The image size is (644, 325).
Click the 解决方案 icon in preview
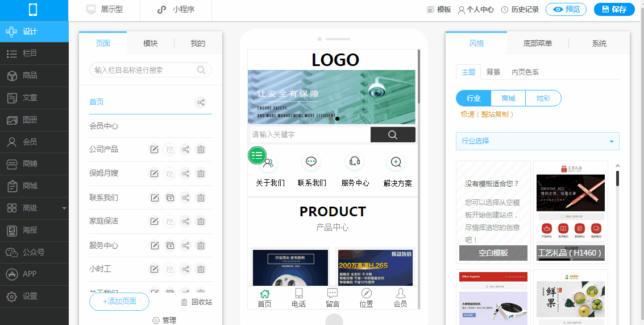point(396,163)
